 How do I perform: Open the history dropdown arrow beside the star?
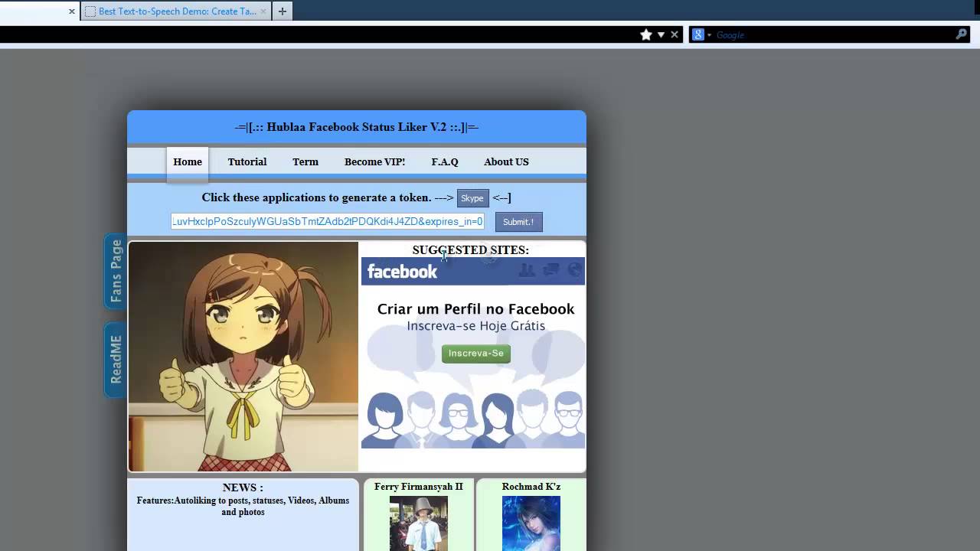661,34
